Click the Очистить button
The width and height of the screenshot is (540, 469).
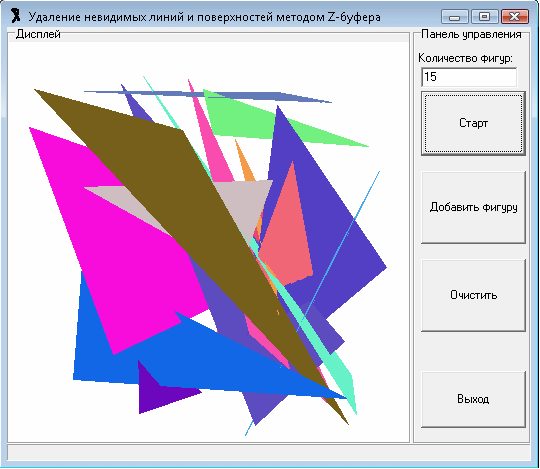(x=473, y=295)
